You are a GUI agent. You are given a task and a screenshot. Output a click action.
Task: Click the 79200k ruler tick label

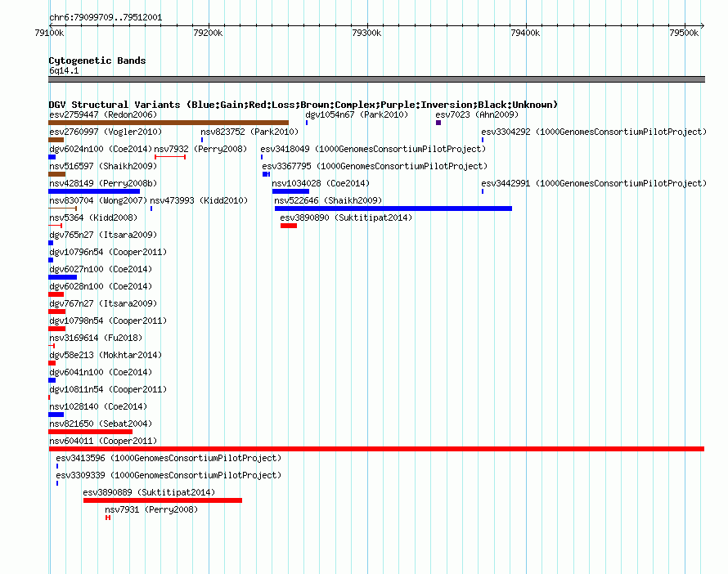(208, 33)
